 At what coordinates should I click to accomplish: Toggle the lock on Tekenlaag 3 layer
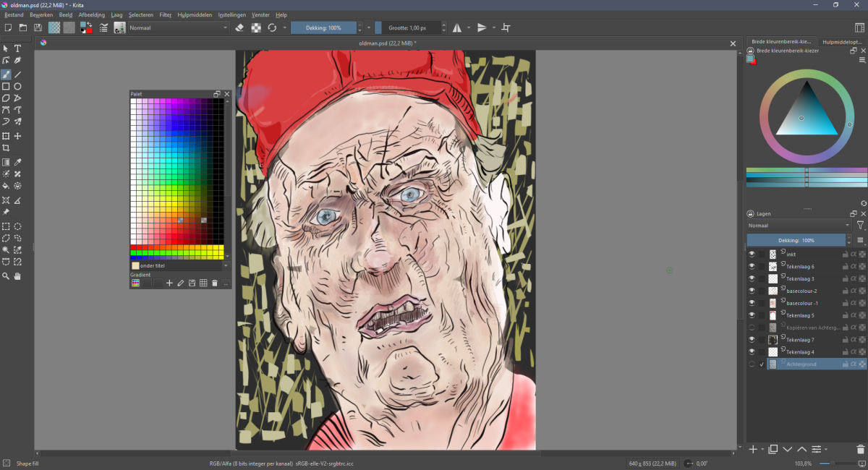[845, 278]
